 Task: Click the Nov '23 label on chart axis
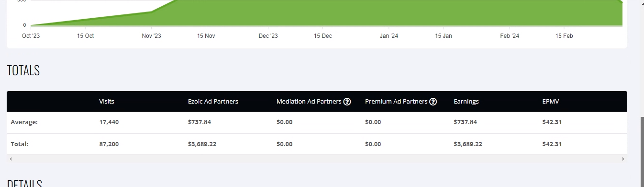[152, 36]
